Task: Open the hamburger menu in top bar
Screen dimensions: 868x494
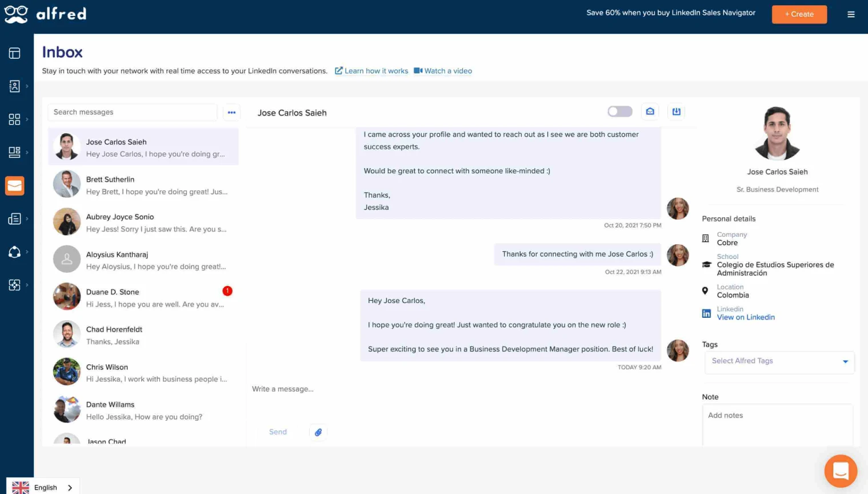Action: pos(851,14)
